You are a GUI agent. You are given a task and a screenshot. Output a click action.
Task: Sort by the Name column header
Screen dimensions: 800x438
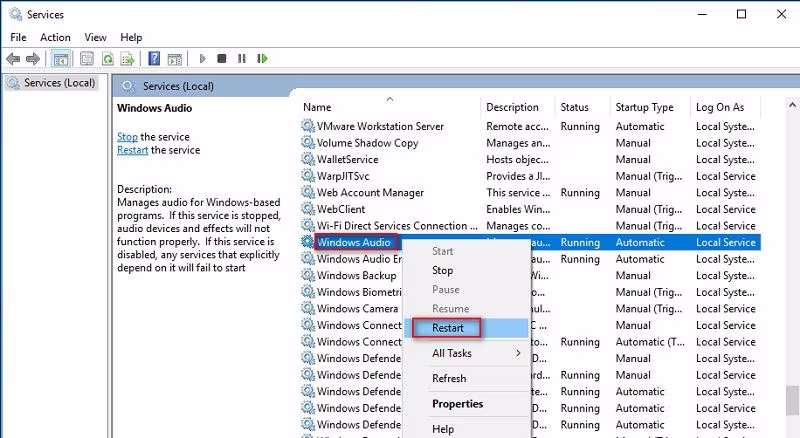click(317, 107)
